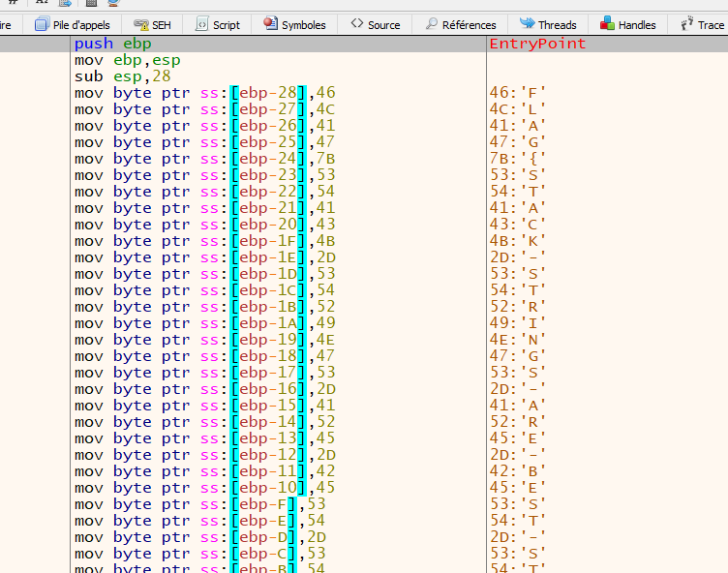The width and height of the screenshot is (728, 573).
Task: Click comment 2D:'-' on the ebp-D row
Action: pos(517,537)
